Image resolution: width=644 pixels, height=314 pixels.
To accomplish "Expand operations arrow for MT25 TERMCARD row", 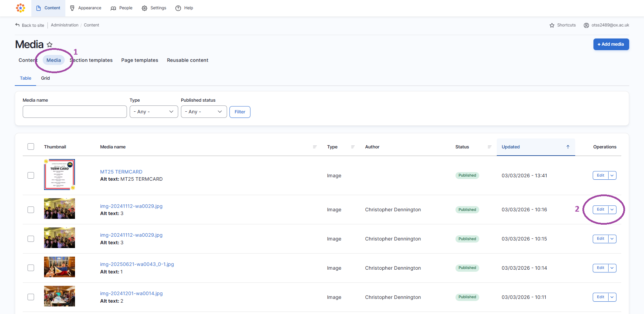I will pos(612,176).
